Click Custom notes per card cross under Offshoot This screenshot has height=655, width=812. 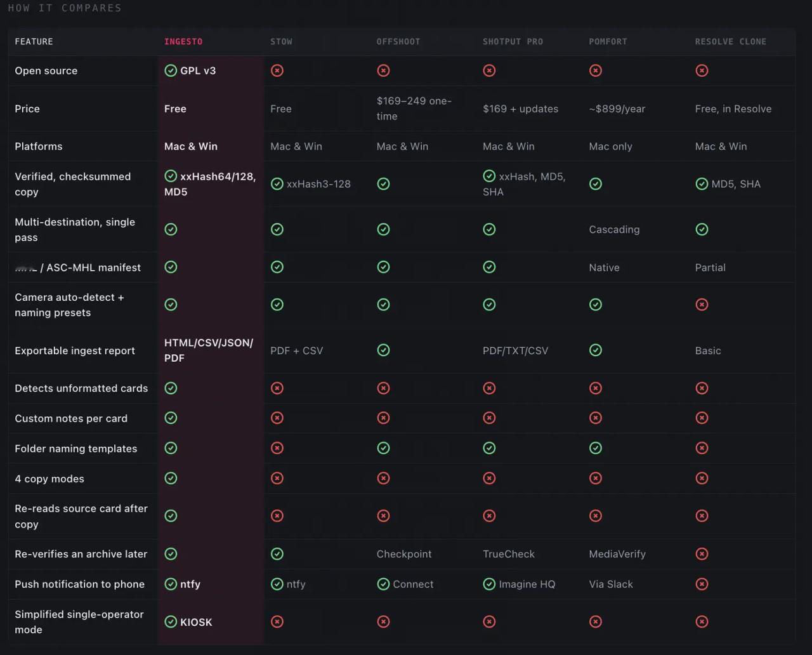383,418
